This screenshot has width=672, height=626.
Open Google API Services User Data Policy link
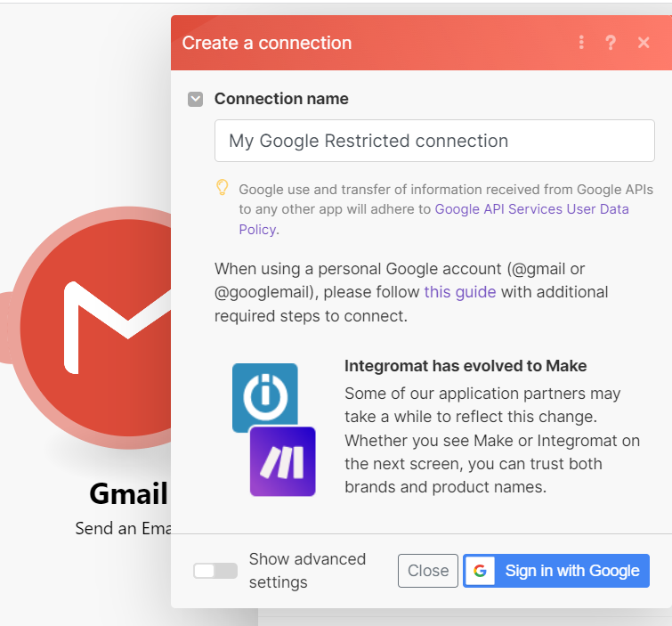tap(433, 219)
